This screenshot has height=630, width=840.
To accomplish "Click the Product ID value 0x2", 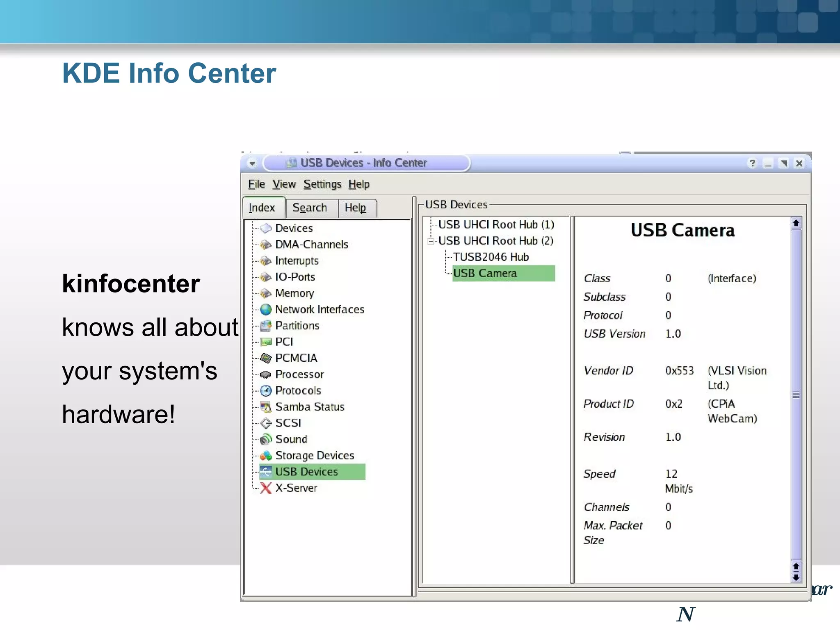I will (x=674, y=404).
